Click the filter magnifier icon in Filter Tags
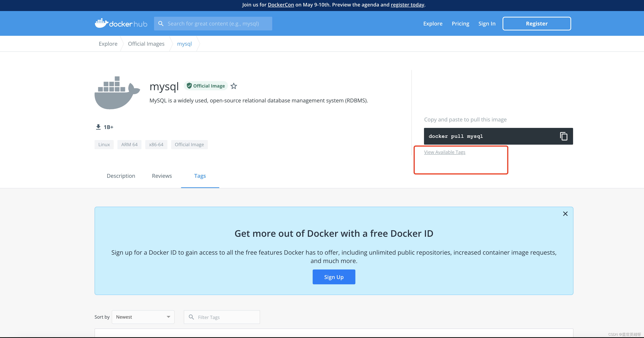 (x=191, y=317)
